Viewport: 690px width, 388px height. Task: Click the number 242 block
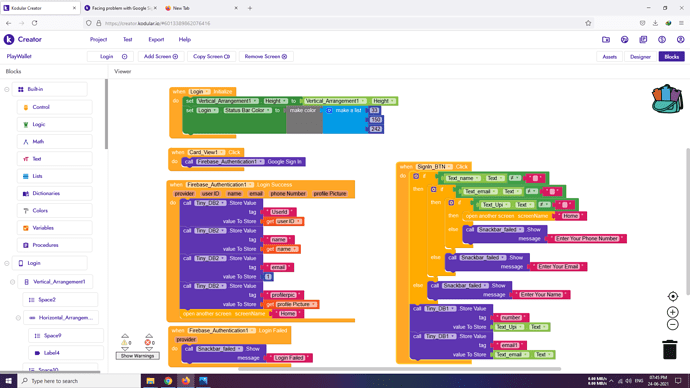375,129
